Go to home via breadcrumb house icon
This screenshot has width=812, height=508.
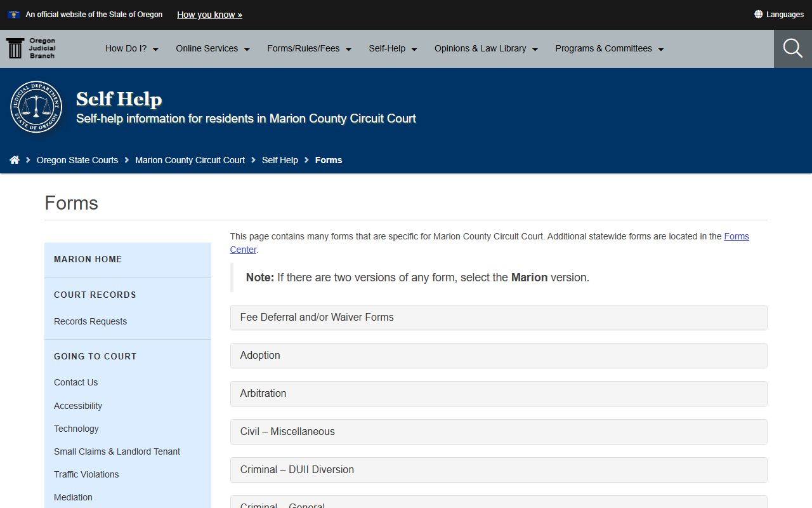coord(15,160)
